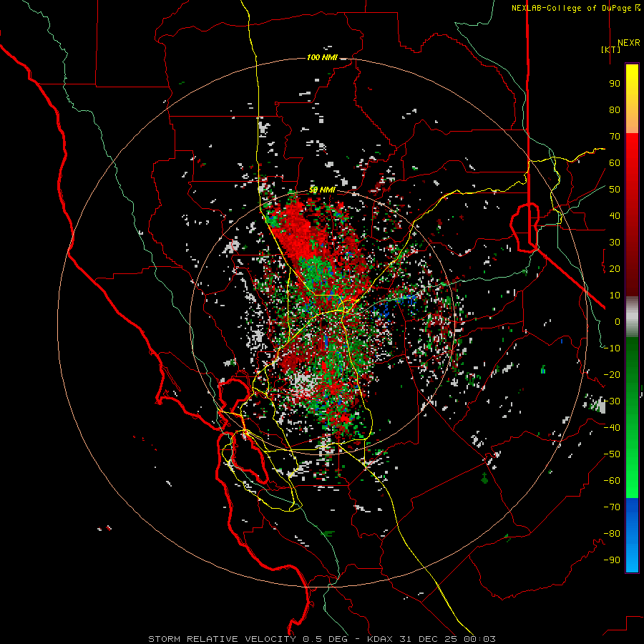Click the yellow top segment of velocity color bar
Viewport: 644px width, 644px height.
632,99
